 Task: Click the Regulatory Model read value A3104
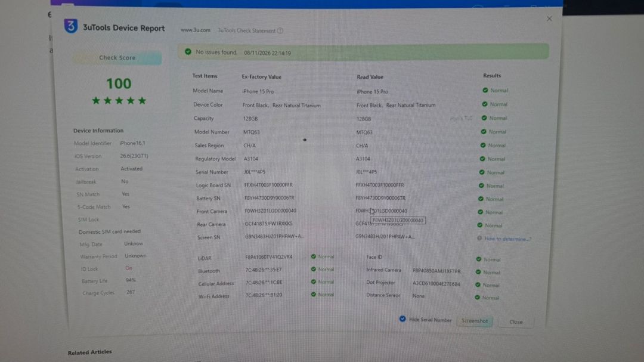pos(363,159)
